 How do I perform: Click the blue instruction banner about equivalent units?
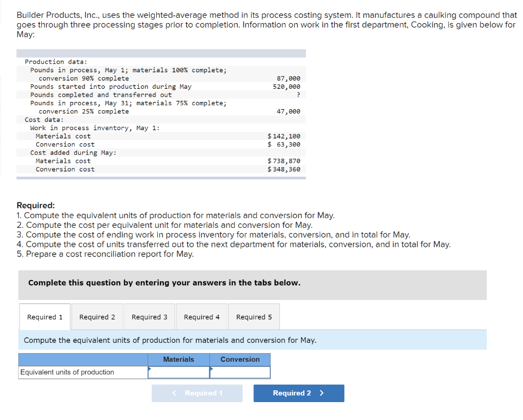252,340
